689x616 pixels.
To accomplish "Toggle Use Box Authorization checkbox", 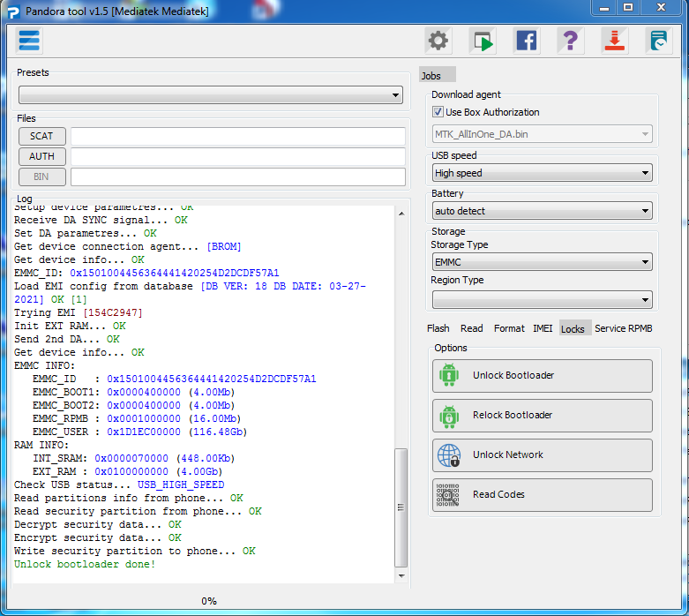I will pos(438,112).
